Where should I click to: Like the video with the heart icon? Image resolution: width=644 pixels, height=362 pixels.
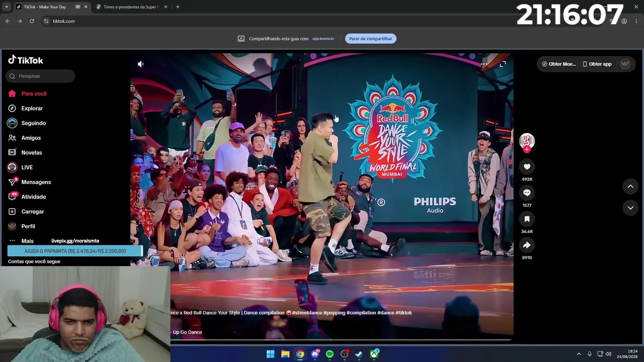(x=527, y=166)
